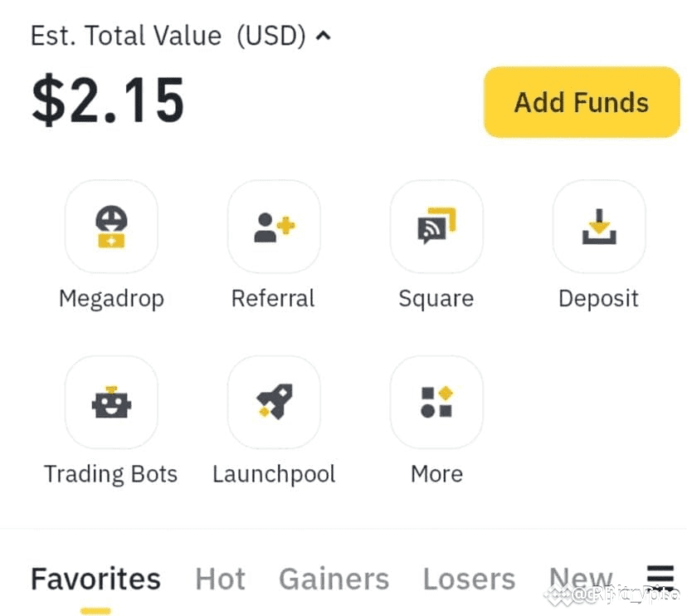The width and height of the screenshot is (687, 616).
Task: Tap the Trading Bots text label
Action: [x=111, y=474]
